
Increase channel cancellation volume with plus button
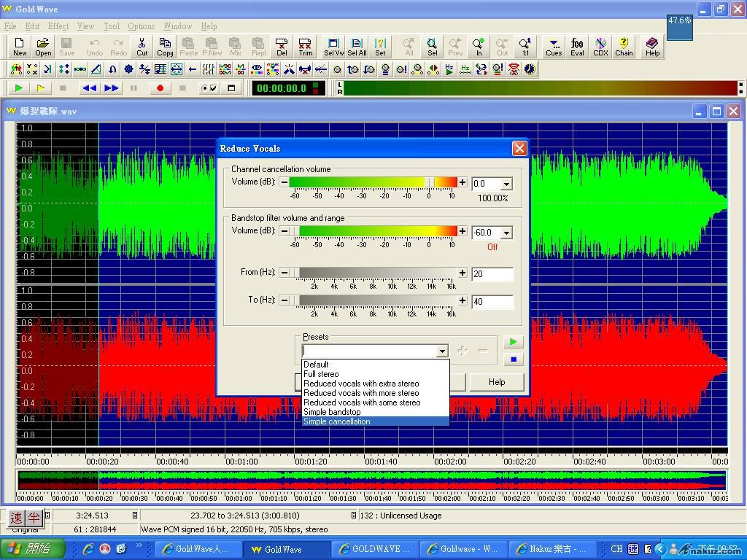click(462, 182)
